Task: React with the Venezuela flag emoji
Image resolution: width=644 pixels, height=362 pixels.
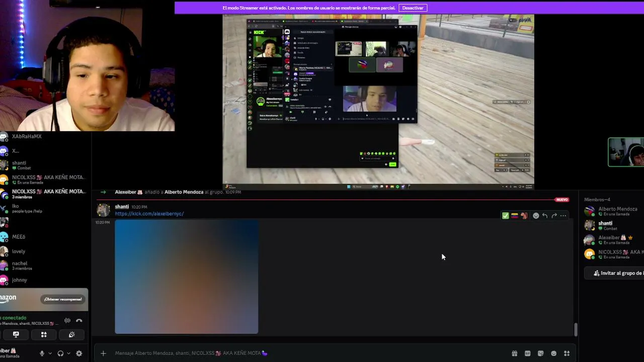Action: tap(514, 216)
